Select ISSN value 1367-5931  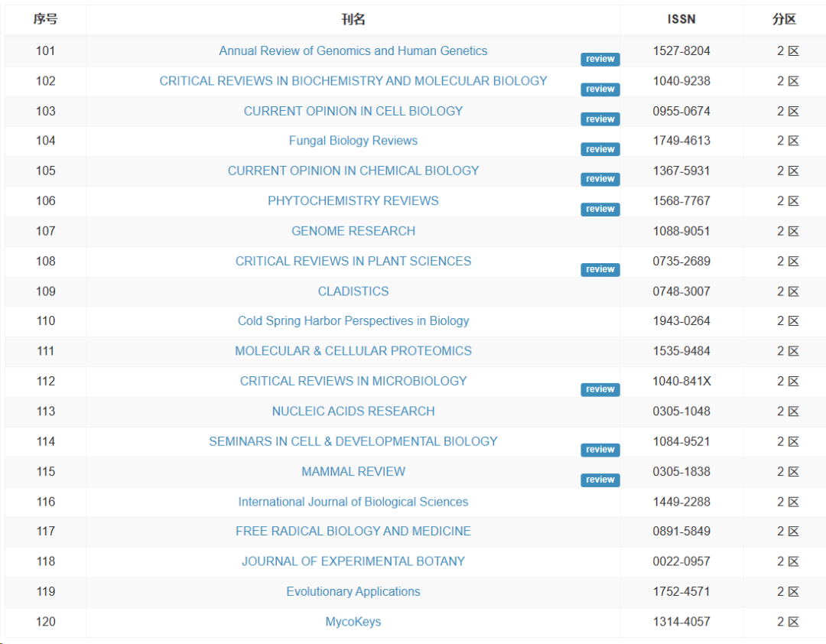[x=681, y=171]
